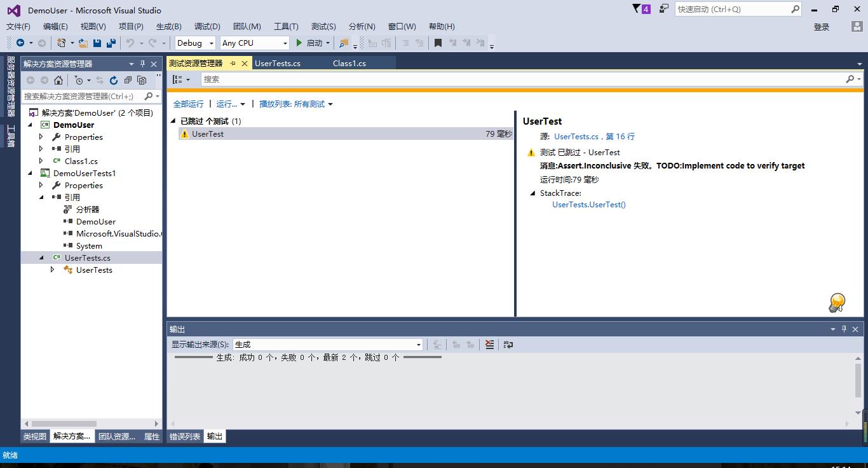Click the Clear All output icon
The height and width of the screenshot is (468, 868).
pos(489,345)
